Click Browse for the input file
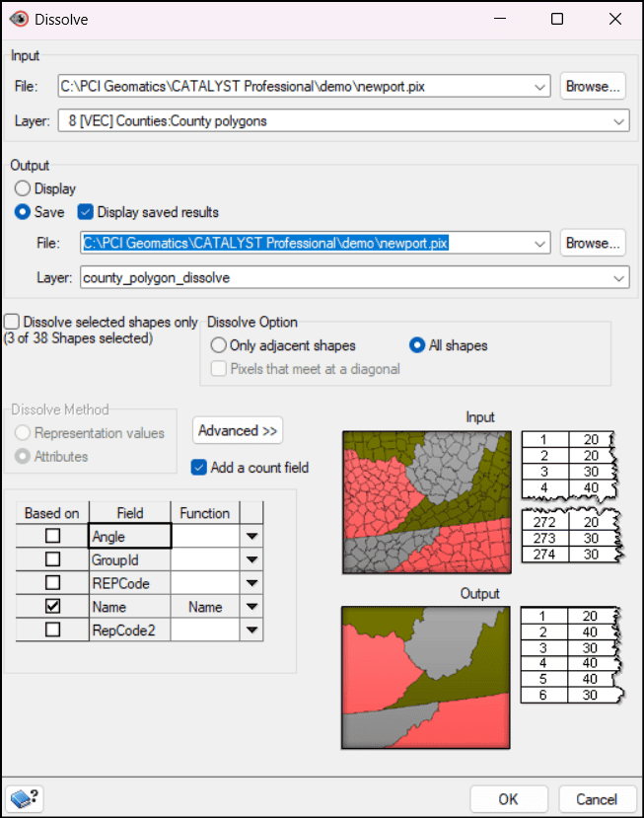 tap(593, 86)
